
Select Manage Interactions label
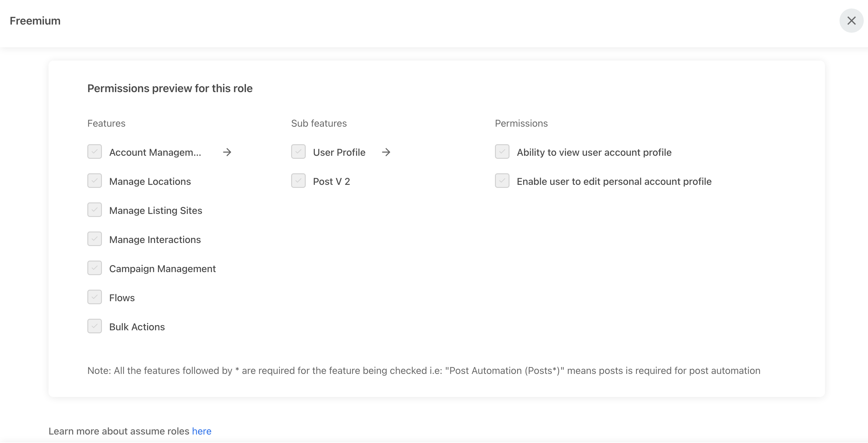(155, 240)
